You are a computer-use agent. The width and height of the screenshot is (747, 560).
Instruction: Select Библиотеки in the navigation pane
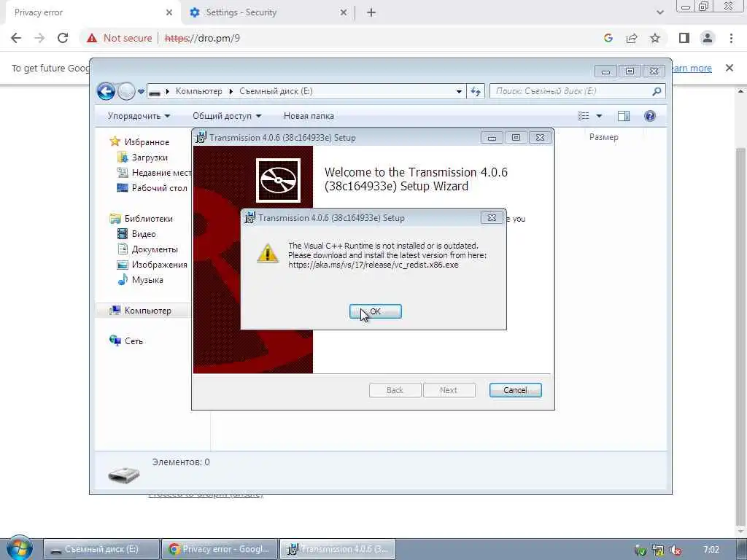148,219
